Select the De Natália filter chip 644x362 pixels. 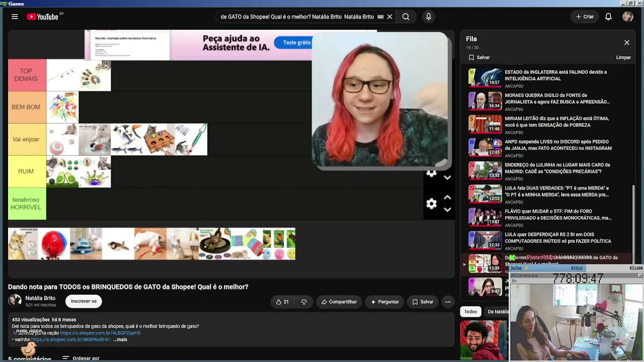(x=497, y=312)
